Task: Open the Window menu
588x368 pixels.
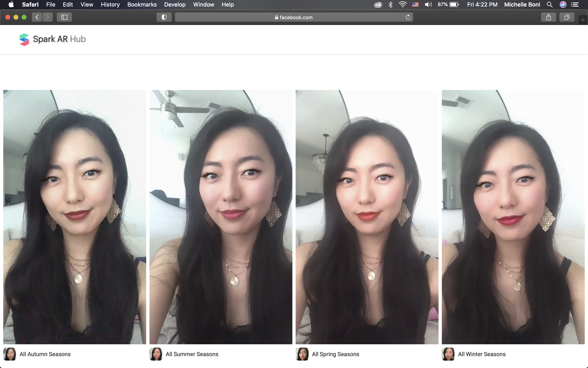Action: coord(204,4)
